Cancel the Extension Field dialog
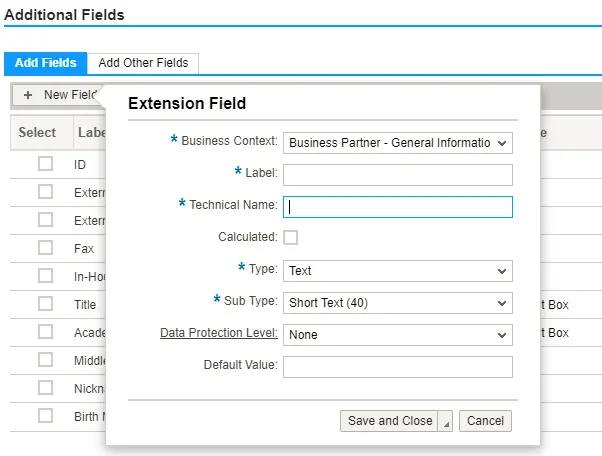Viewport: 602px width, 456px height. (x=486, y=421)
